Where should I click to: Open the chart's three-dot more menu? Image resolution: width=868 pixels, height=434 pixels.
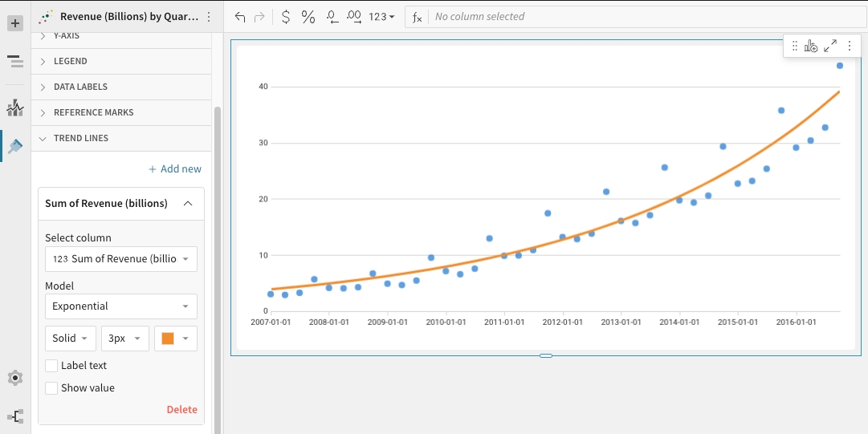point(850,47)
